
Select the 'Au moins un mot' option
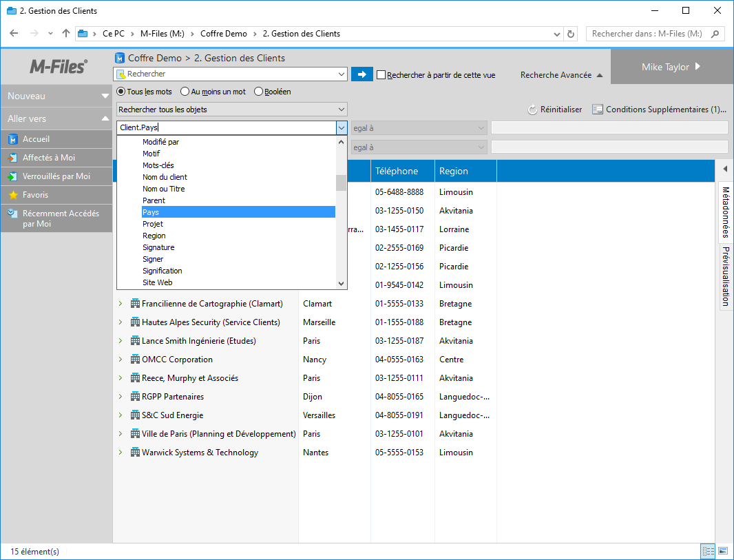point(185,92)
